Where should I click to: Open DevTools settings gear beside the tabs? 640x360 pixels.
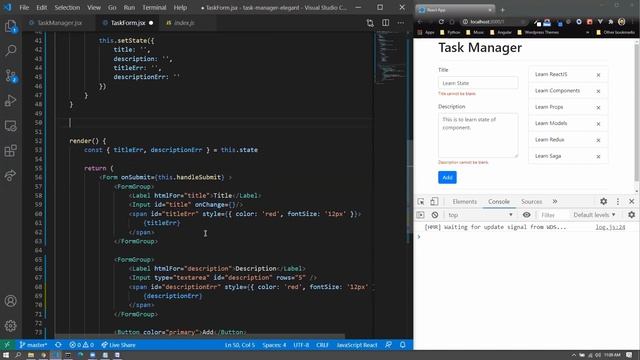603,201
